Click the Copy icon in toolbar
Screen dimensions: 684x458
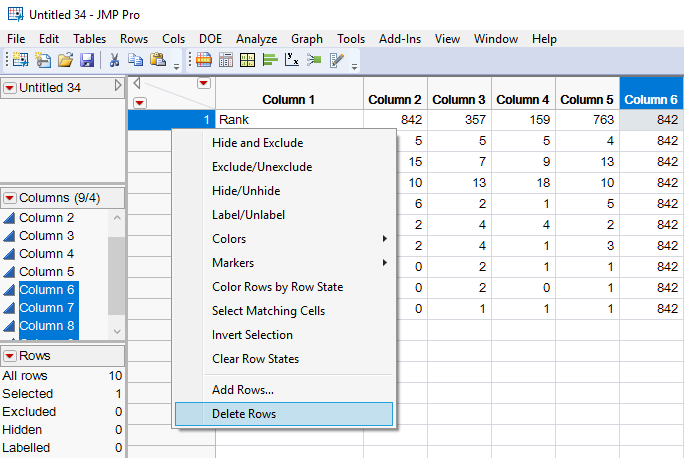click(136, 59)
